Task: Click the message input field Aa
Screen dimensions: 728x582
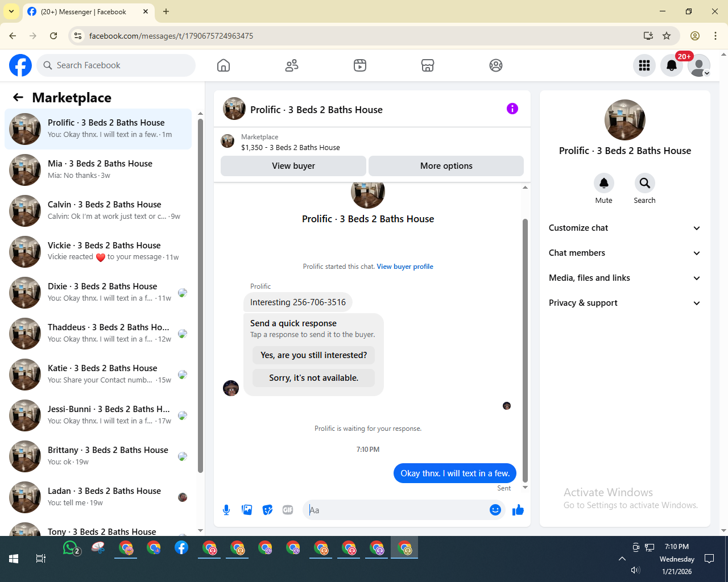Action: click(396, 510)
